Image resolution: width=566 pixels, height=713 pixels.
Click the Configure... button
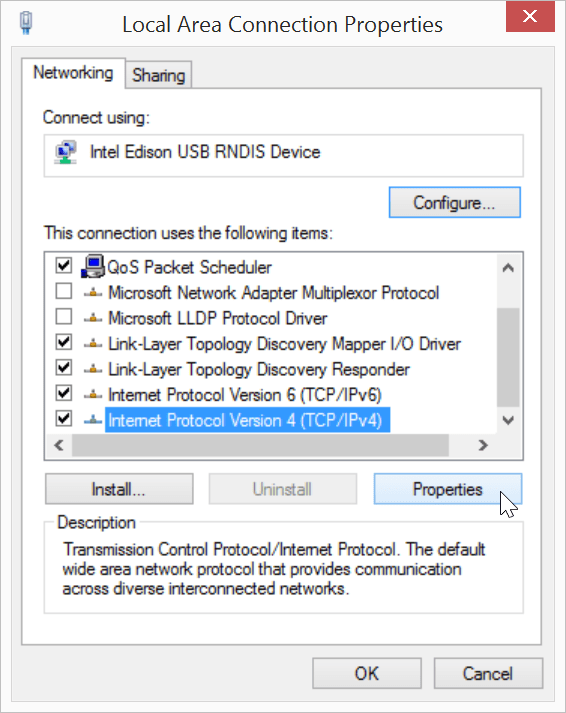(x=455, y=202)
